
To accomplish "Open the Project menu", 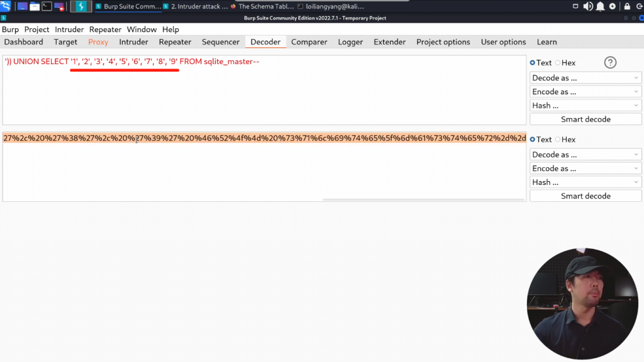I will 36,30.
